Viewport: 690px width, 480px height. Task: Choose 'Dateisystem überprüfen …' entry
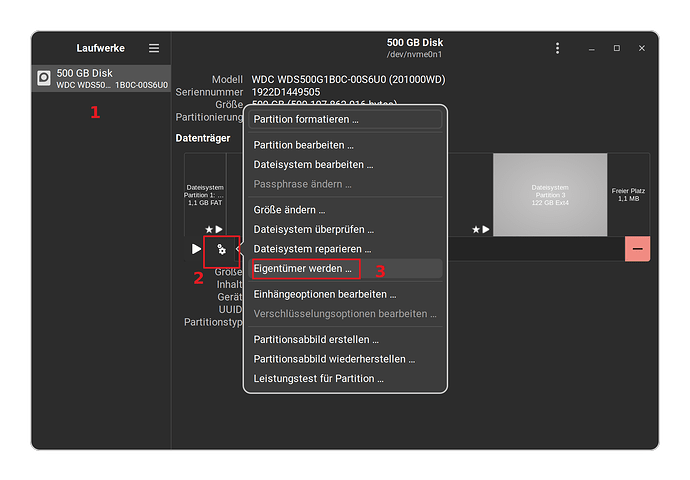[313, 229]
